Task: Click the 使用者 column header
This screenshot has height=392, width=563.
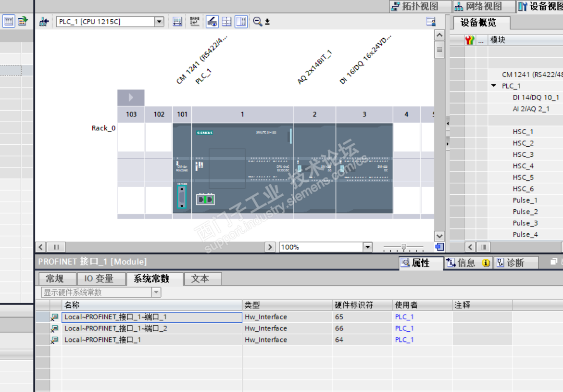Action: (422, 305)
